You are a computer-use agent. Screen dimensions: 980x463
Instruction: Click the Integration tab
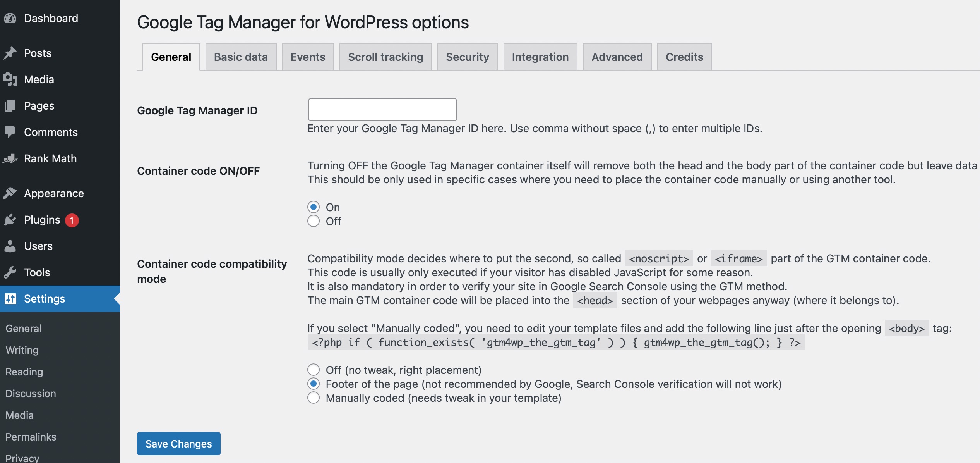(x=540, y=56)
